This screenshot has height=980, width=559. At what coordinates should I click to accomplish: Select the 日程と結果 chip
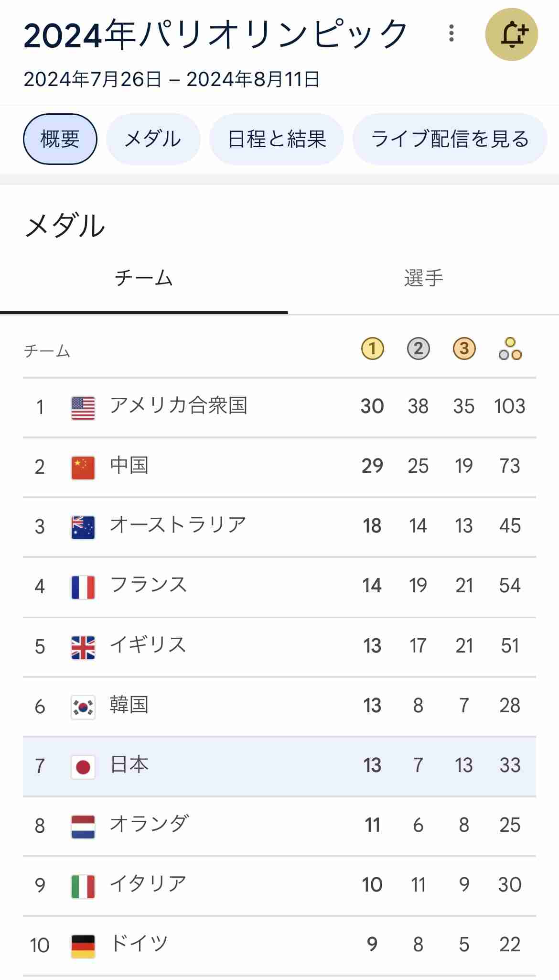(x=277, y=139)
